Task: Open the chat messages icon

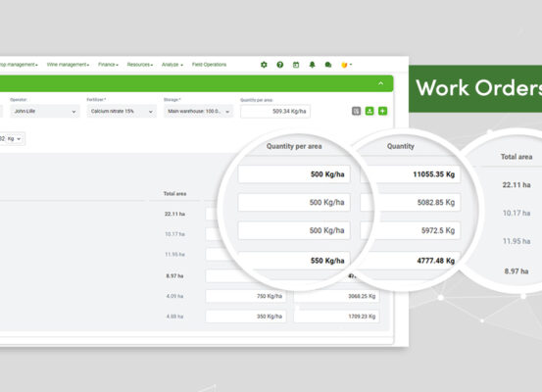Action: point(328,65)
